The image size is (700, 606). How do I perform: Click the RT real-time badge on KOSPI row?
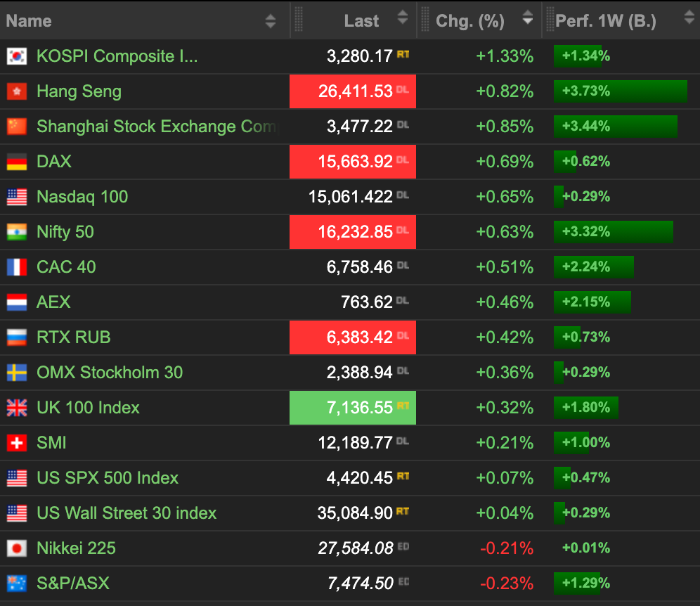403,54
